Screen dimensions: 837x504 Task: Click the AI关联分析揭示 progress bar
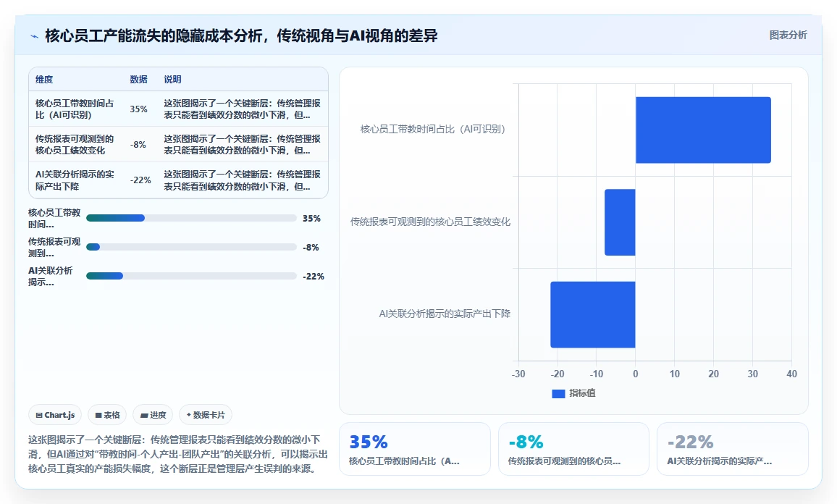point(191,276)
